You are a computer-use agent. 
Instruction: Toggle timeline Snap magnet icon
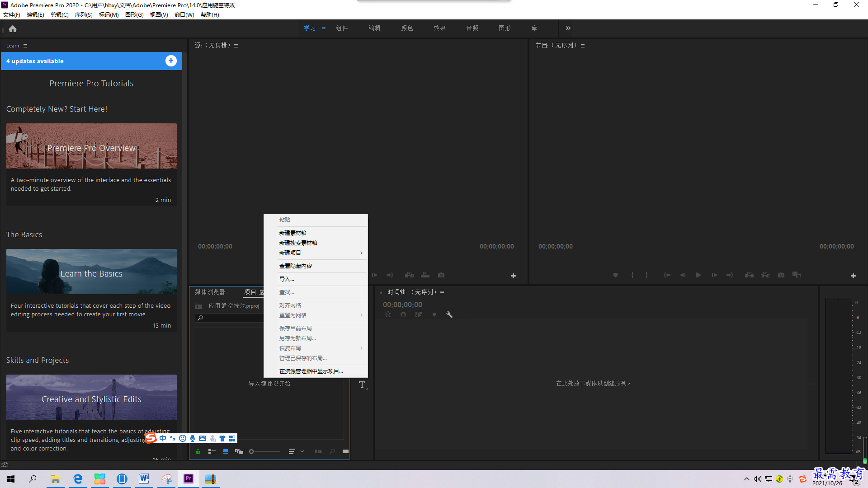tap(403, 314)
